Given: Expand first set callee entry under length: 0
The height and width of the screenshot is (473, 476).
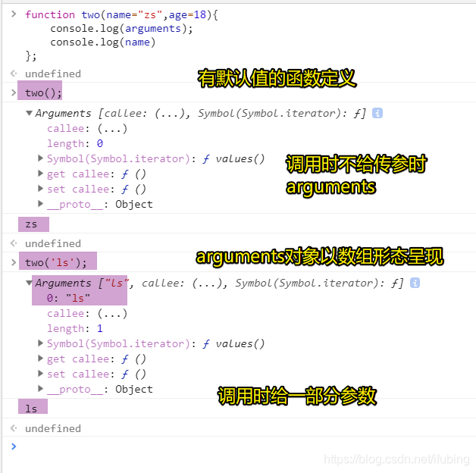Looking at the screenshot, I should click(x=40, y=189).
